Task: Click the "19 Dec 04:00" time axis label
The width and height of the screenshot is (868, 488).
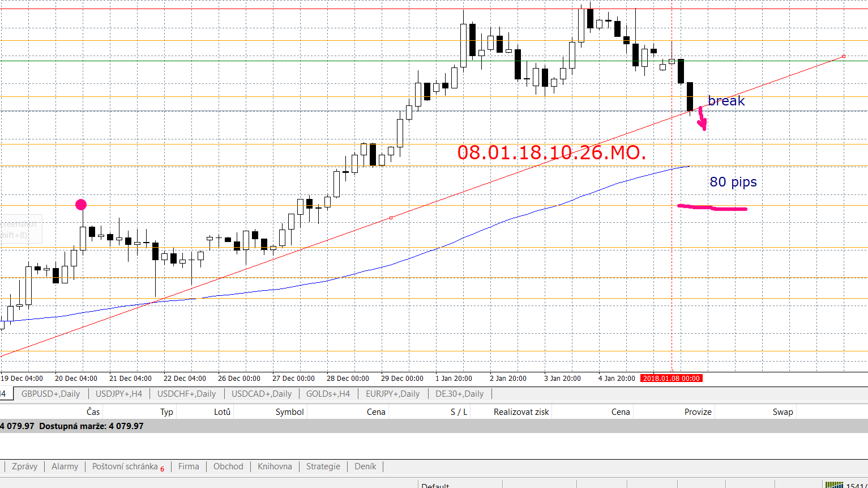Action: [x=22, y=378]
